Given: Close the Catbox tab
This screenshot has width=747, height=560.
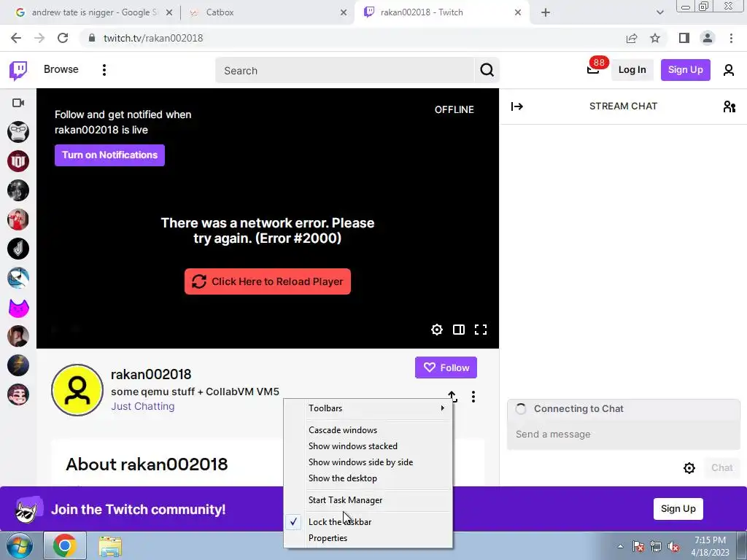Looking at the screenshot, I should [x=344, y=12].
